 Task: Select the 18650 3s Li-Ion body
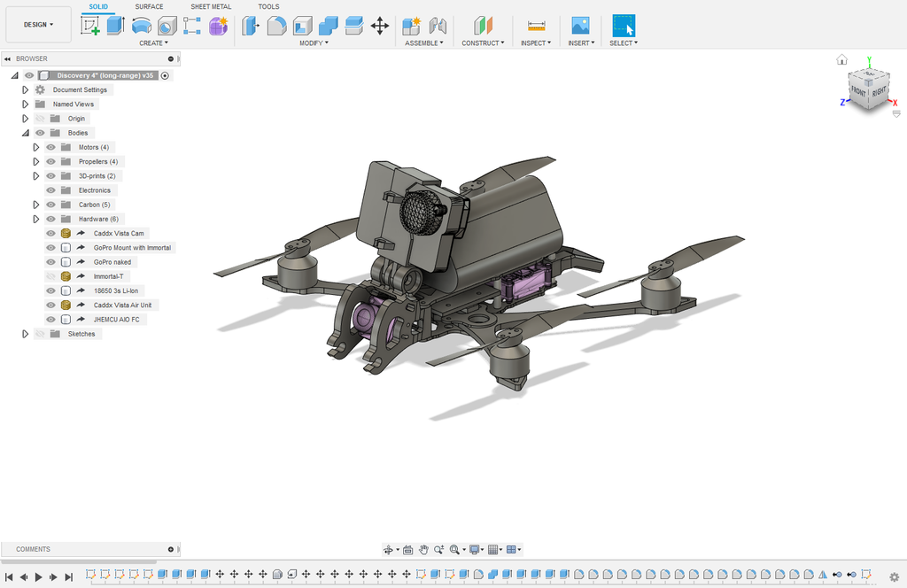click(x=116, y=290)
